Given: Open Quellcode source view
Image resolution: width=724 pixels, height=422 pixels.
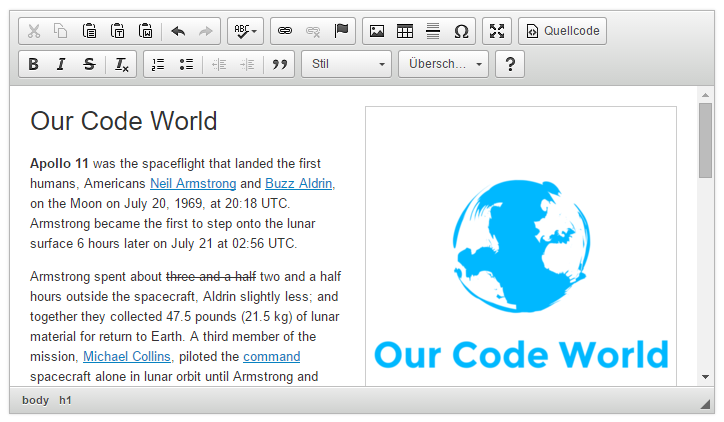Looking at the screenshot, I should 562,31.
